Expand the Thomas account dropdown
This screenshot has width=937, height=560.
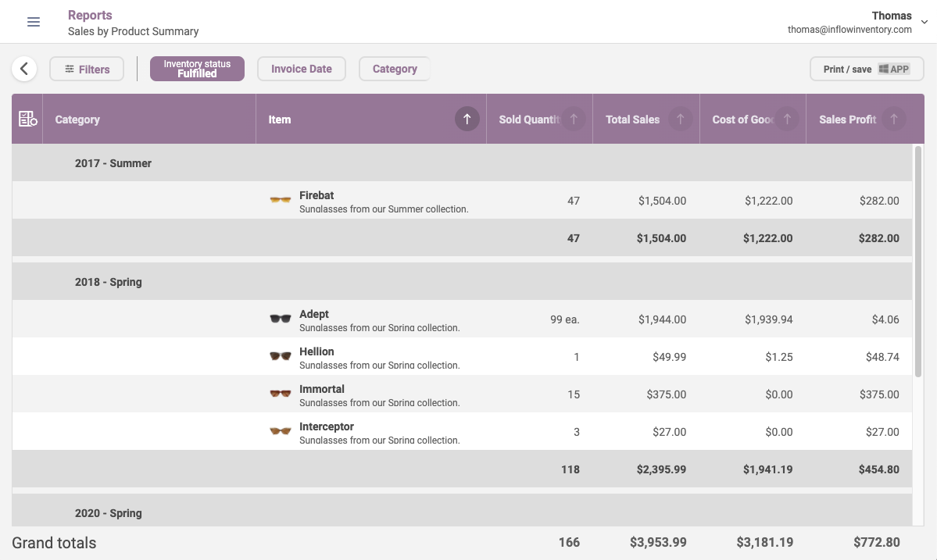[x=924, y=22]
